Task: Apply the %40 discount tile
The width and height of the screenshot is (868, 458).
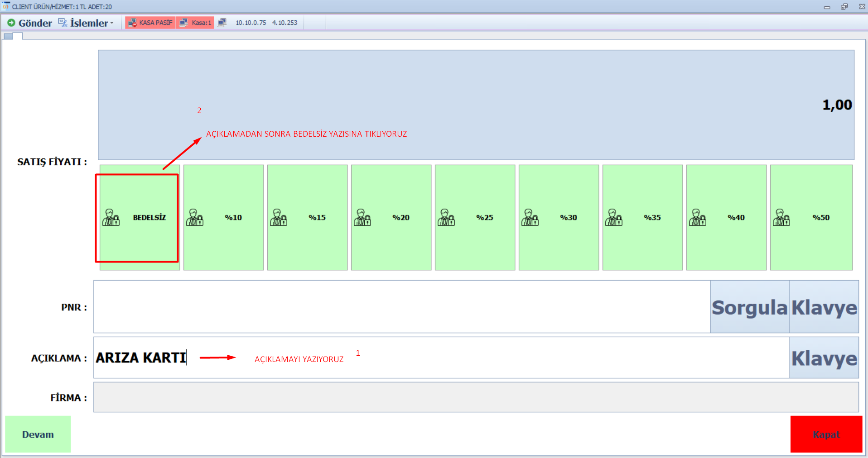Action: pyautogui.click(x=726, y=218)
